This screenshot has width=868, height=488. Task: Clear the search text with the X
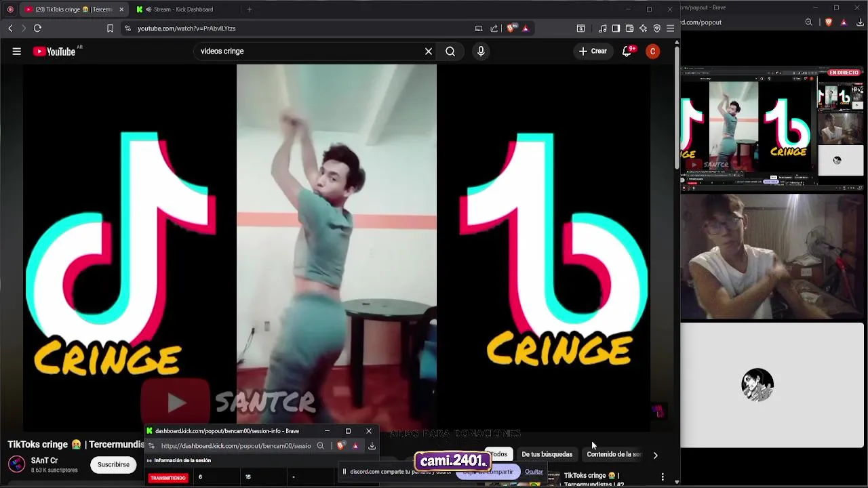click(429, 52)
